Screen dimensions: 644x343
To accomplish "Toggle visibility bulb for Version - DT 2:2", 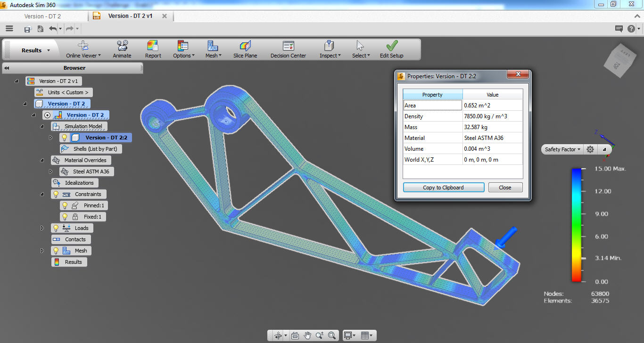I will [65, 138].
